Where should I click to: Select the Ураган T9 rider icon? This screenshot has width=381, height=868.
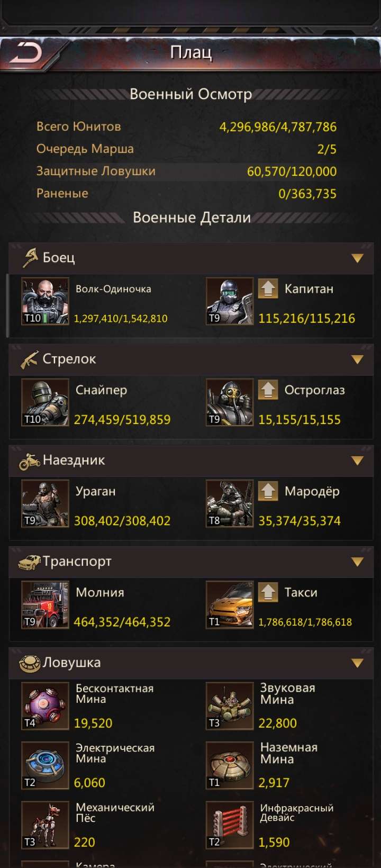pyautogui.click(x=45, y=503)
